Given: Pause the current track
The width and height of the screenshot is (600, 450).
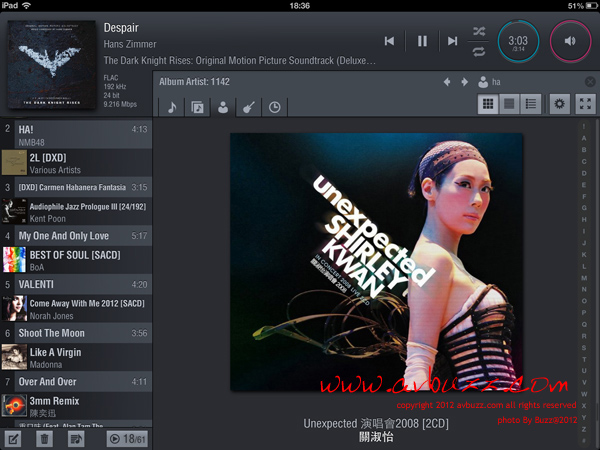Looking at the screenshot, I should coord(422,41).
